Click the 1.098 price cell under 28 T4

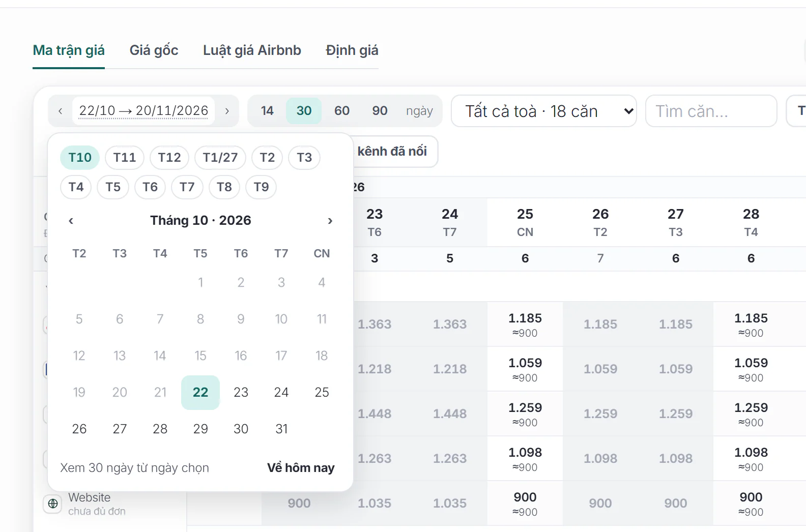[x=751, y=459]
